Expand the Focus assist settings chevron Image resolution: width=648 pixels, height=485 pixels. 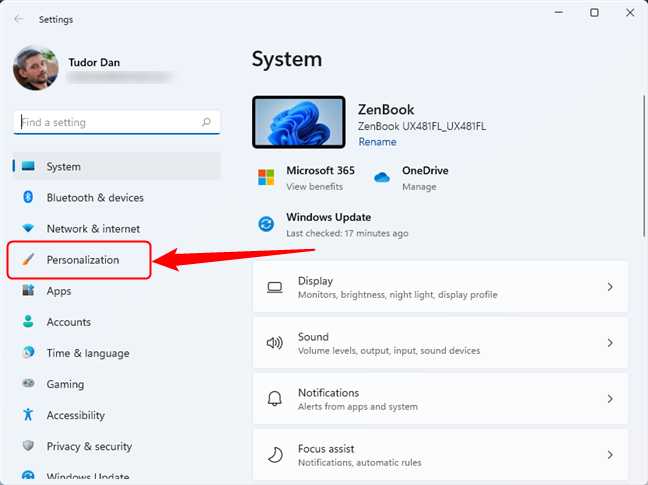[x=610, y=455]
